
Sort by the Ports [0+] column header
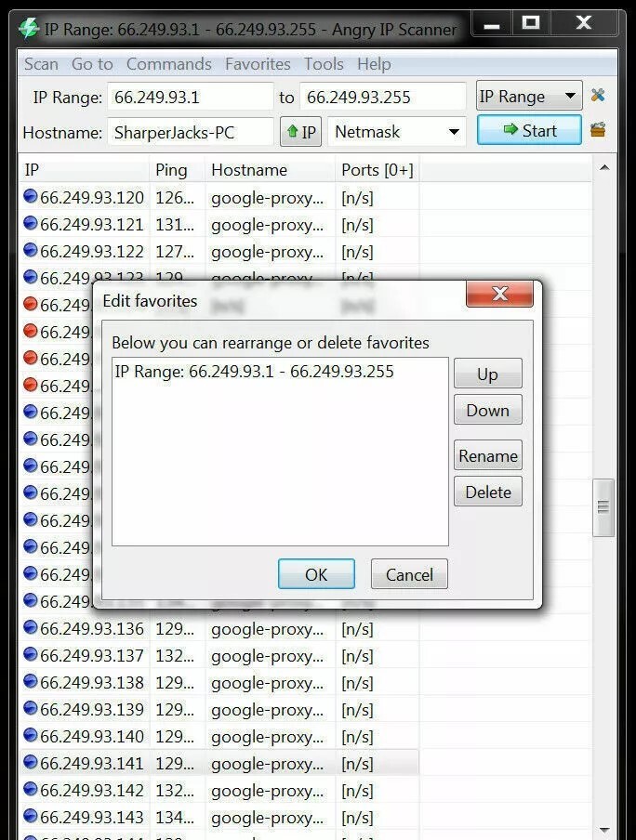point(378,170)
